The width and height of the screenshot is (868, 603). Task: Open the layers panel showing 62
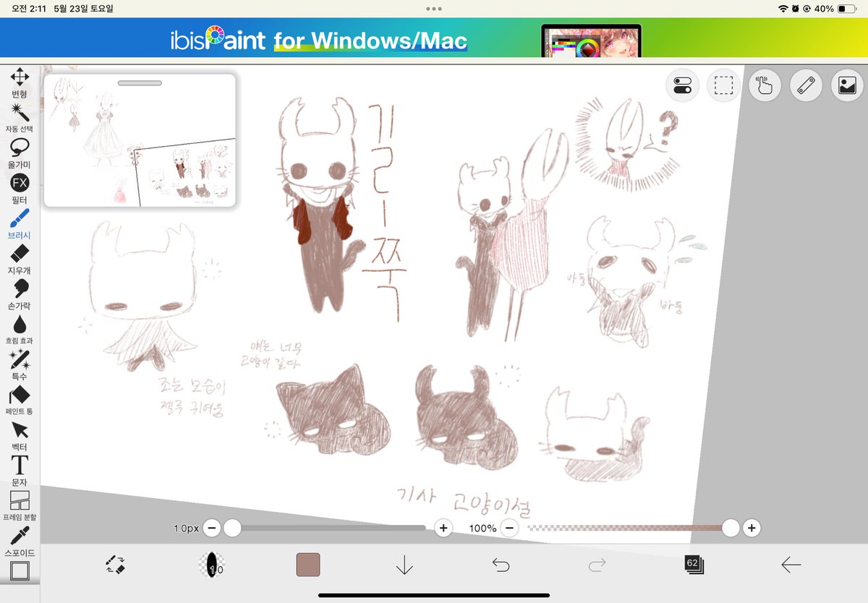click(x=693, y=565)
